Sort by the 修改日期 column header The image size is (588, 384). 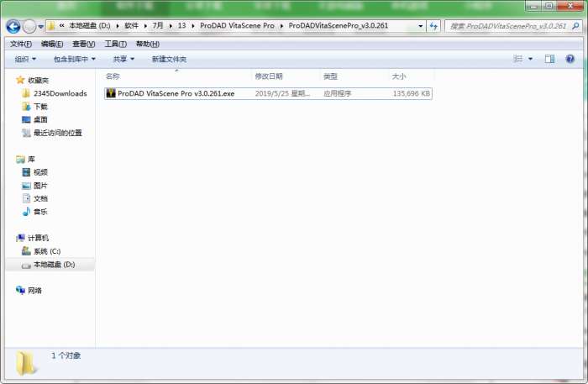tap(269, 76)
